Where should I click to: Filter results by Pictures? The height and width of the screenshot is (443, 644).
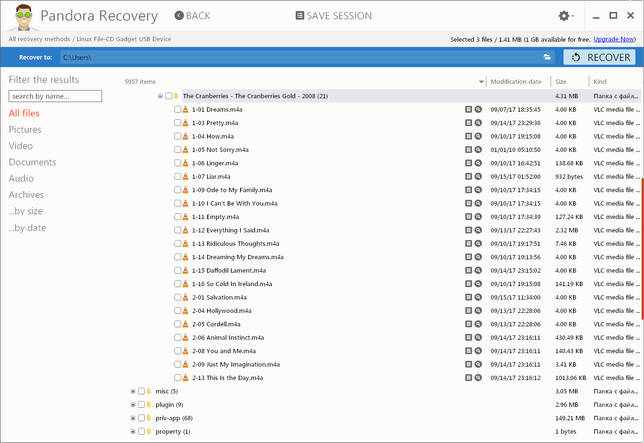(25, 129)
